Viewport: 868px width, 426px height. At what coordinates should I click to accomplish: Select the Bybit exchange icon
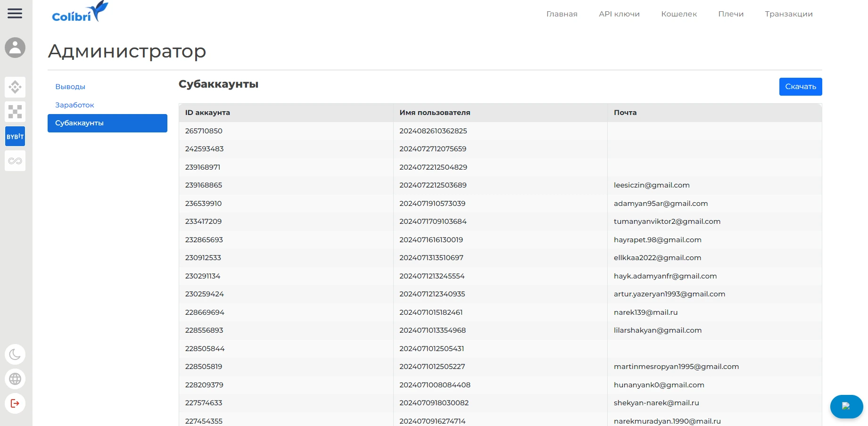coord(15,136)
